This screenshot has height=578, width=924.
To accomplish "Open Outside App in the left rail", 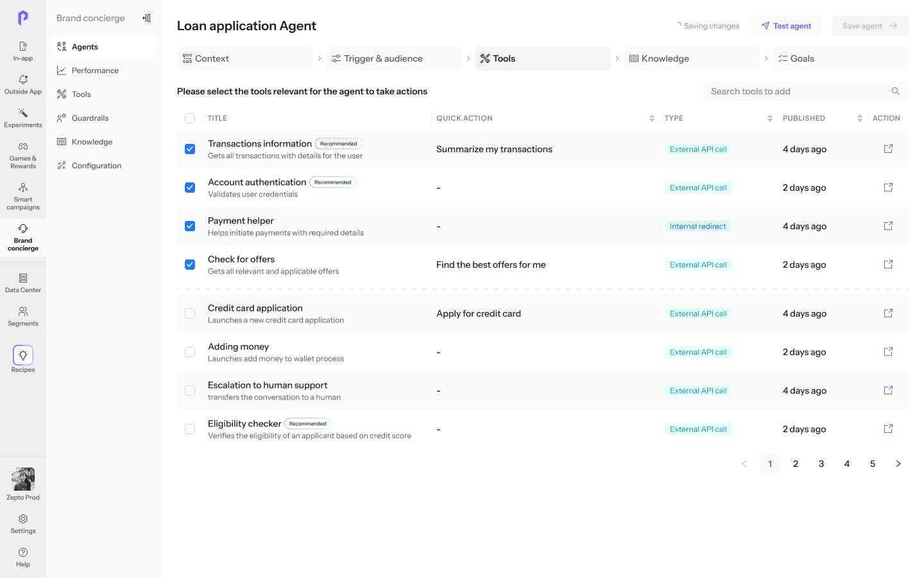I will (x=23, y=85).
